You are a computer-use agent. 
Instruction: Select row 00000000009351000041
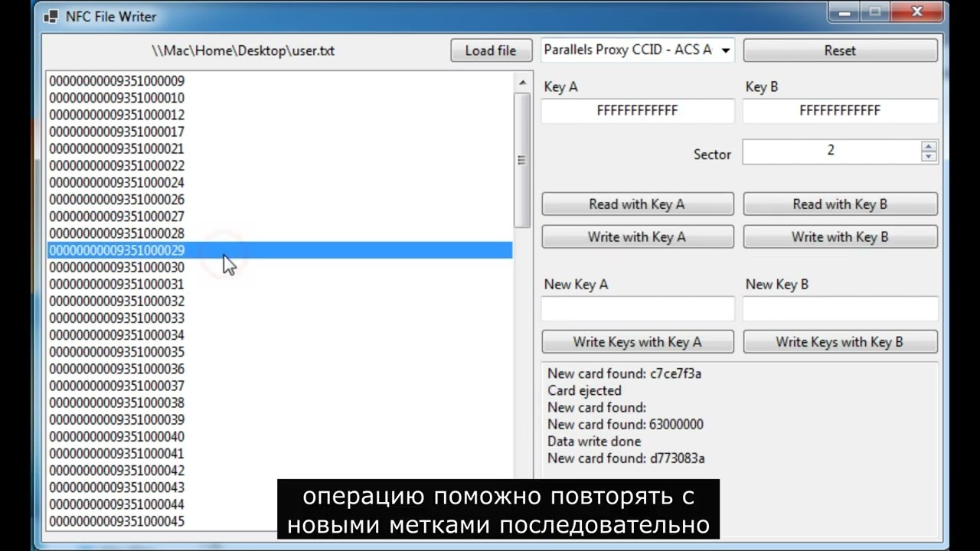click(x=279, y=454)
